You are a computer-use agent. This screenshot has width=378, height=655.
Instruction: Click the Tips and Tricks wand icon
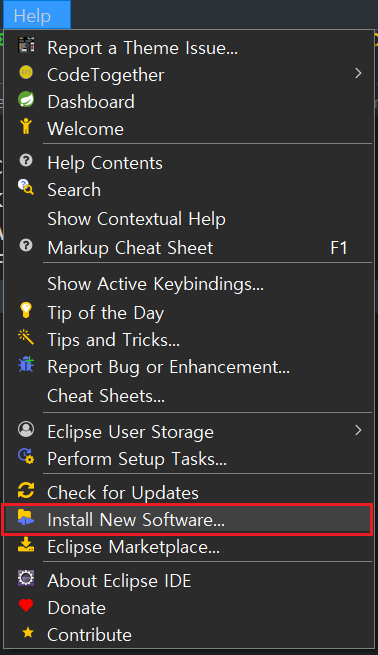pos(26,337)
